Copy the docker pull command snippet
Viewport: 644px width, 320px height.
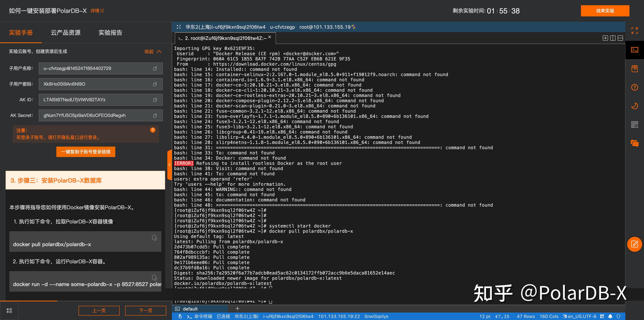point(154,238)
